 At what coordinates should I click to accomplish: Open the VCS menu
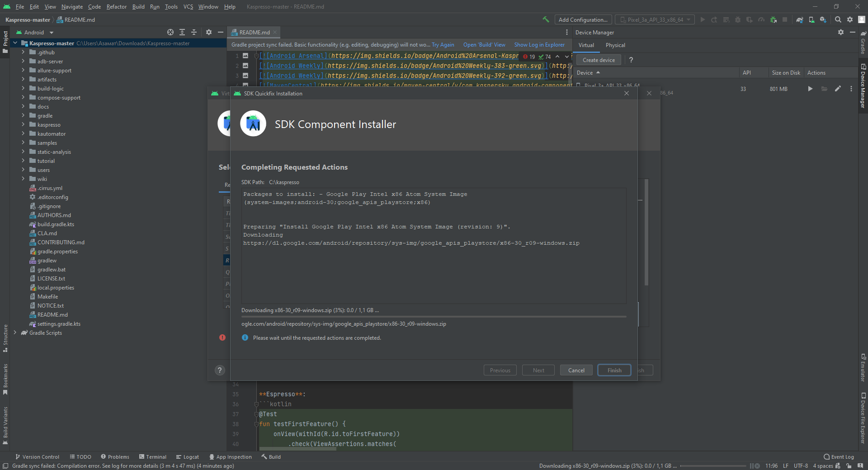(x=188, y=6)
